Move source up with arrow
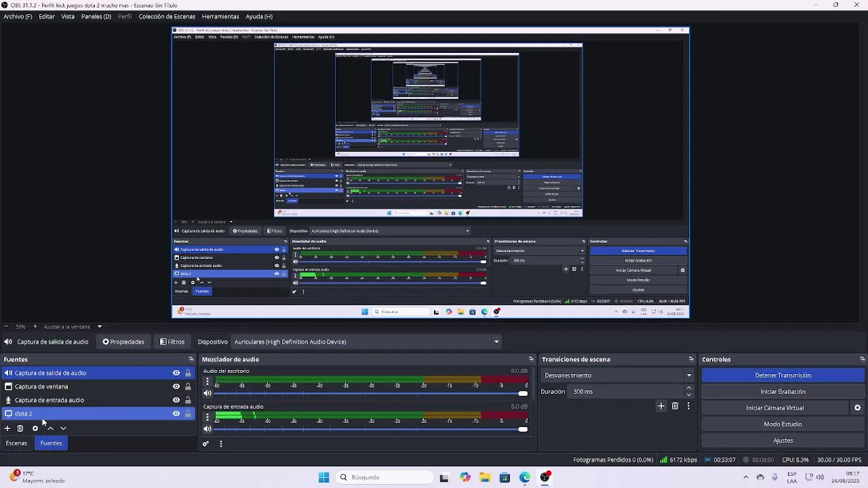 50,428
